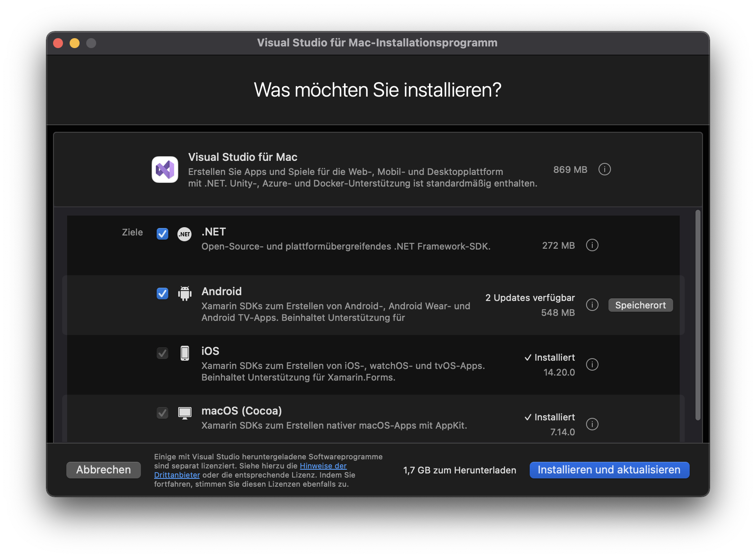Image resolution: width=756 pixels, height=558 pixels.
Task: Click Installieren und aktualisieren button
Action: (609, 470)
